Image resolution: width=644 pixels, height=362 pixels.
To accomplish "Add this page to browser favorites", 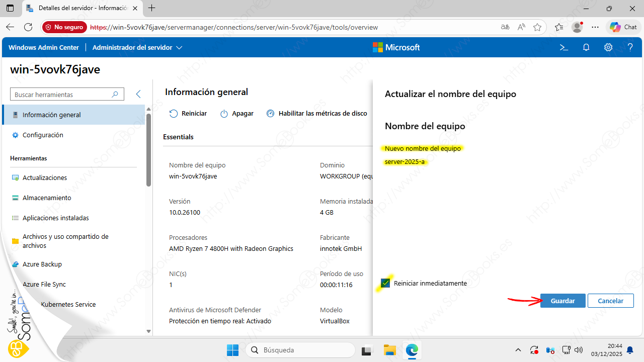I will 537,27.
